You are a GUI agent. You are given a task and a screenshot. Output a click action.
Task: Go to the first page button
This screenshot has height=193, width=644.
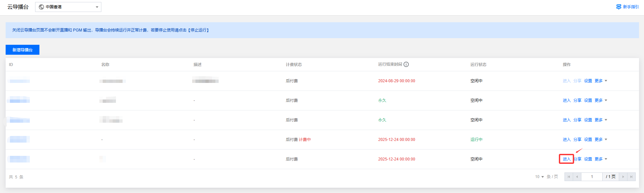point(568,177)
